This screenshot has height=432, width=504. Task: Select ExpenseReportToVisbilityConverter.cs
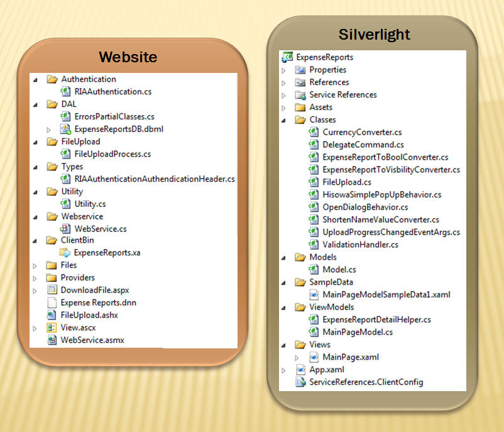point(391,170)
